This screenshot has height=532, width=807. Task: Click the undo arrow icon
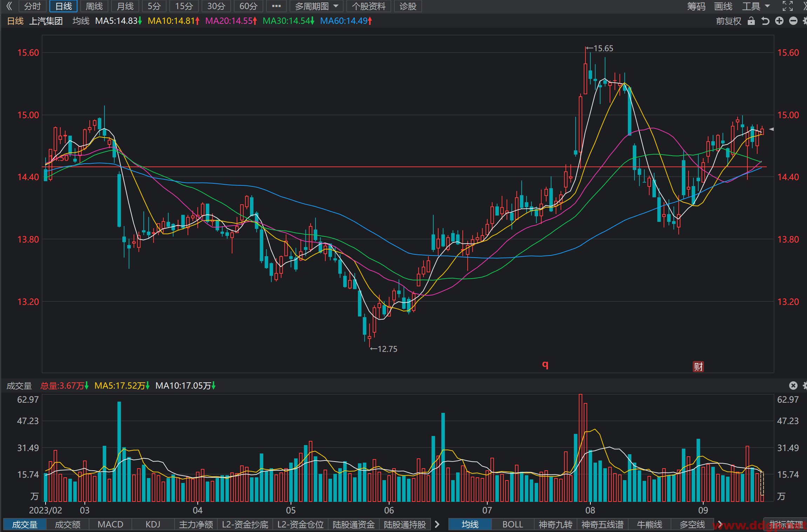pos(765,21)
